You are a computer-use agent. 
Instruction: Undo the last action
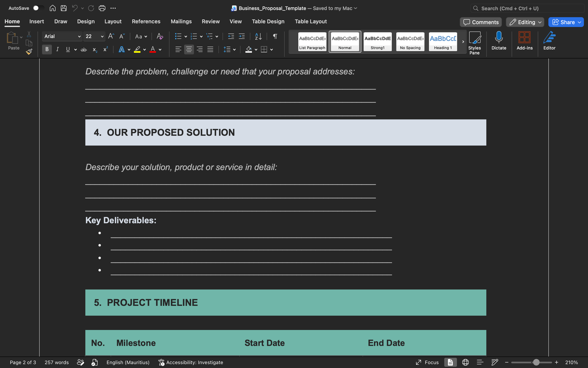tap(75, 8)
